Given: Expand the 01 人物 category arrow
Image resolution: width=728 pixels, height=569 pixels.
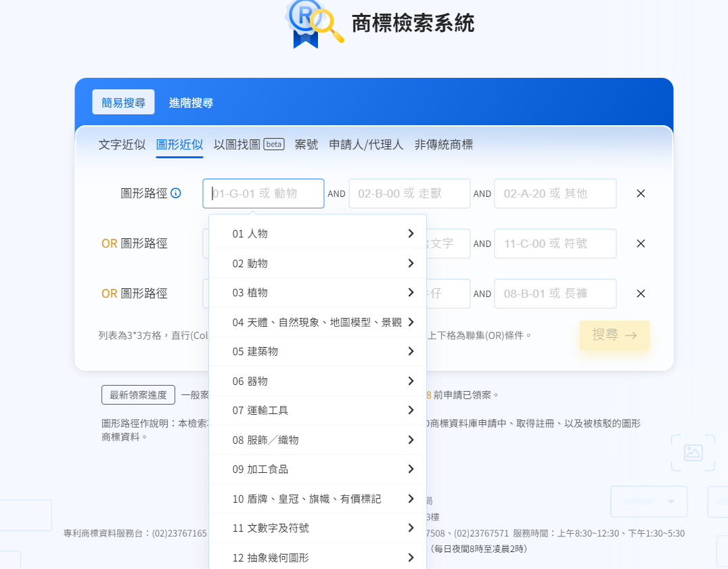Looking at the screenshot, I should (411, 233).
